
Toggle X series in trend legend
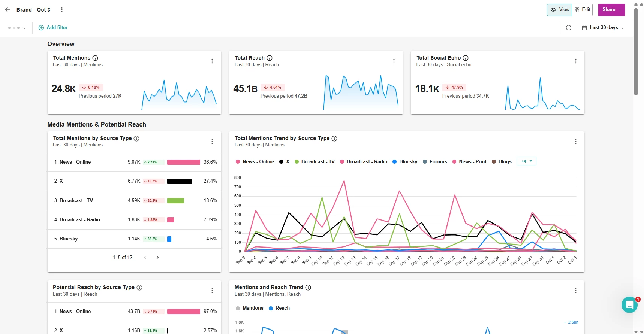click(285, 162)
